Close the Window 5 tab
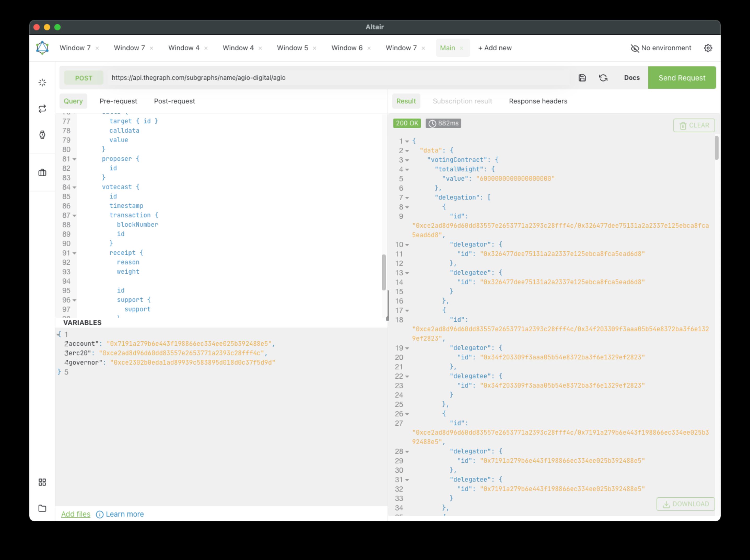The height and width of the screenshot is (560, 750). point(314,48)
